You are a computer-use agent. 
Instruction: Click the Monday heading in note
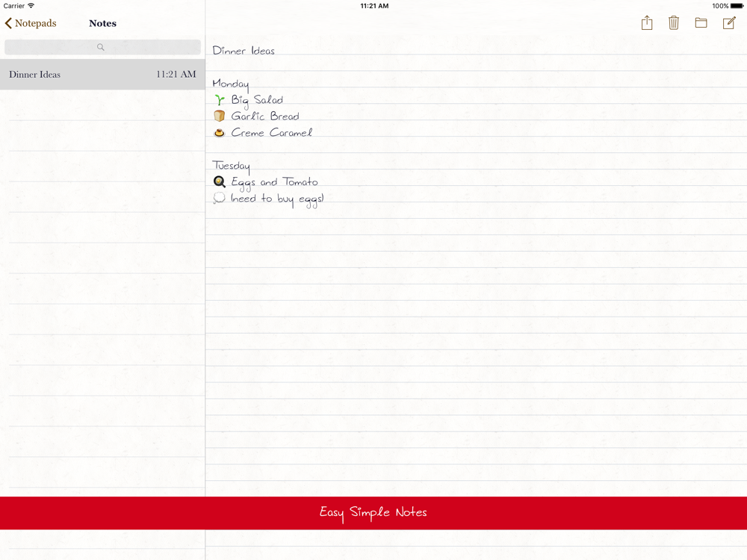[231, 84]
